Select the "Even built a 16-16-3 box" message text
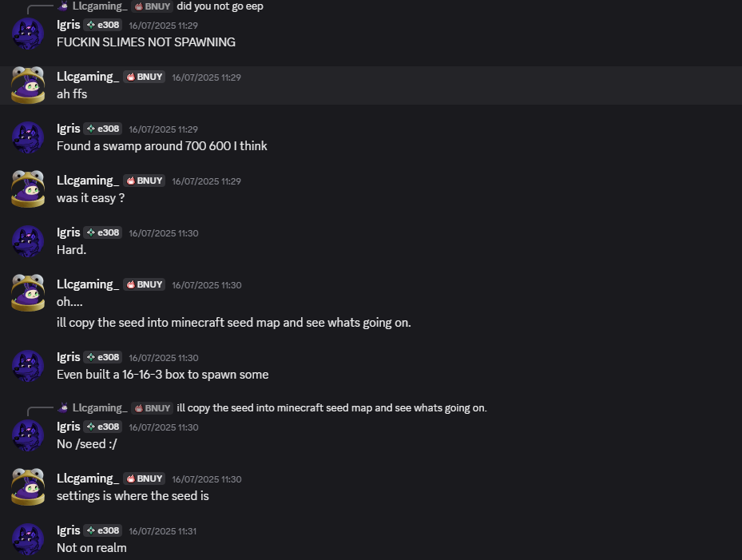The width and height of the screenshot is (742, 560). (162, 374)
